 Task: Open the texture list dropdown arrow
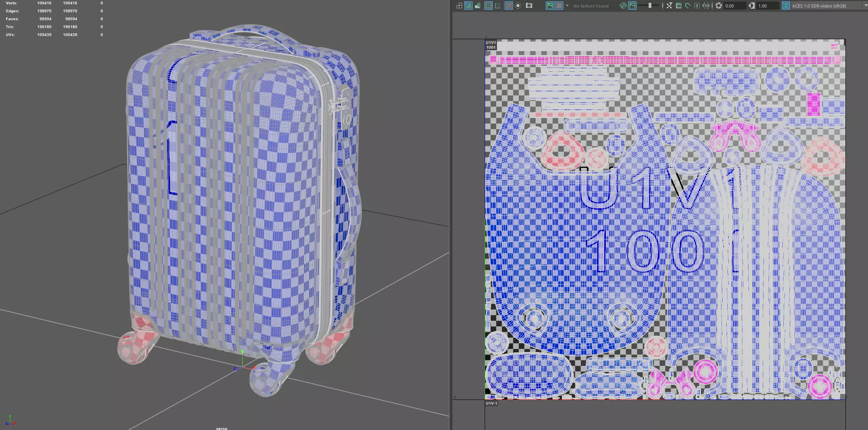567,6
